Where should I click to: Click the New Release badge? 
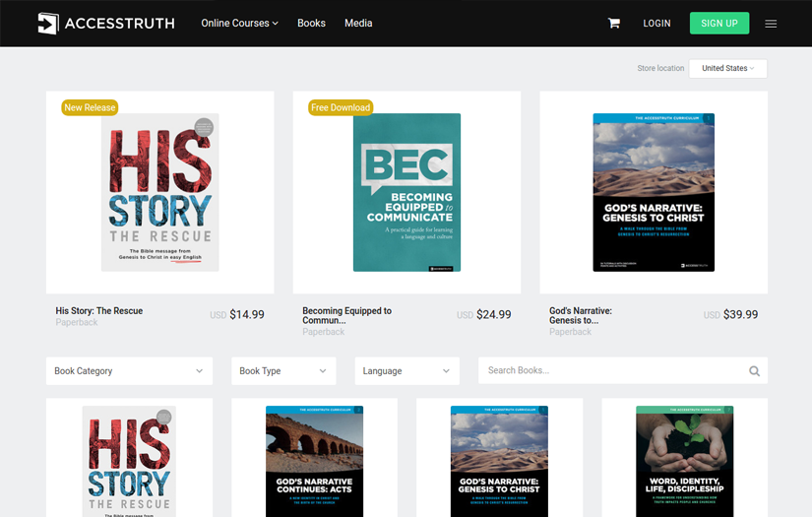click(x=90, y=107)
